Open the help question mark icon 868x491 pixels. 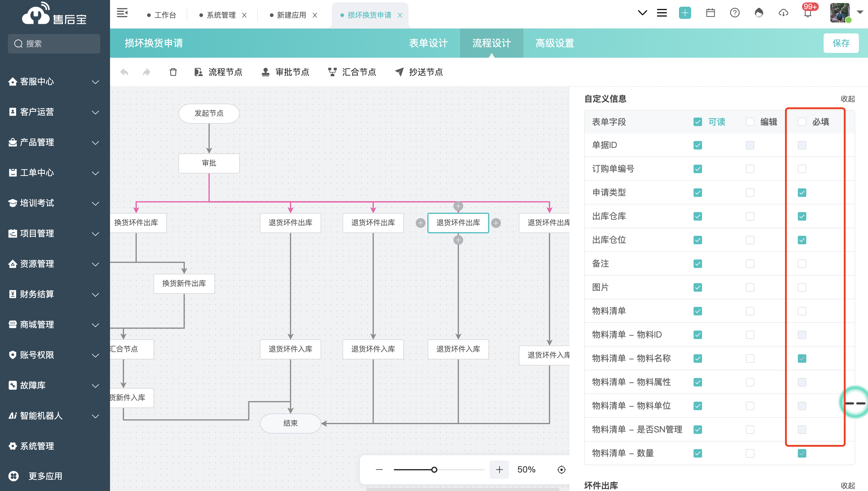point(735,13)
